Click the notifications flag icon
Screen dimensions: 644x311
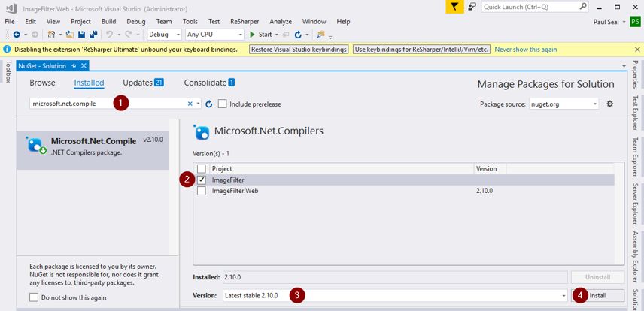pyautogui.click(x=454, y=7)
